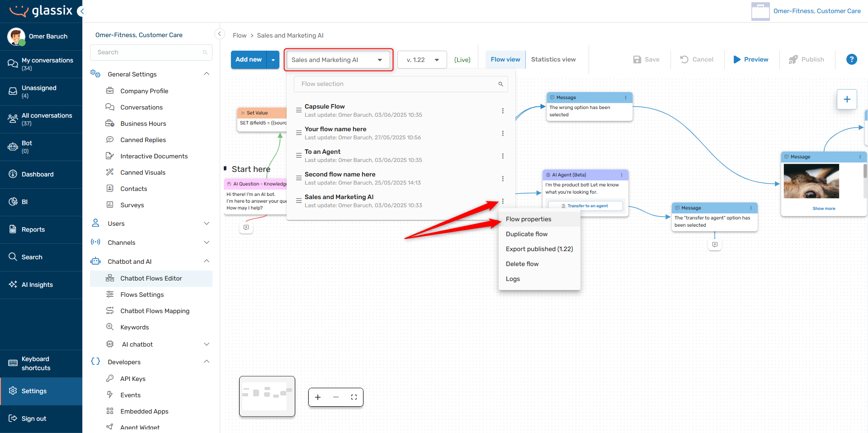Open Chatbot Flows Mapping
Screen dimensions: 868x433
click(151, 311)
